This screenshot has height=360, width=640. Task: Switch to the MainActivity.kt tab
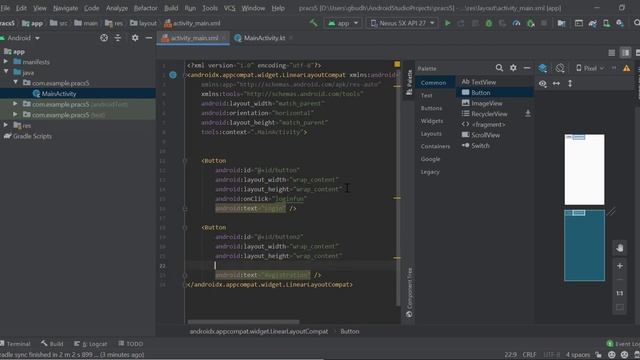point(264,38)
